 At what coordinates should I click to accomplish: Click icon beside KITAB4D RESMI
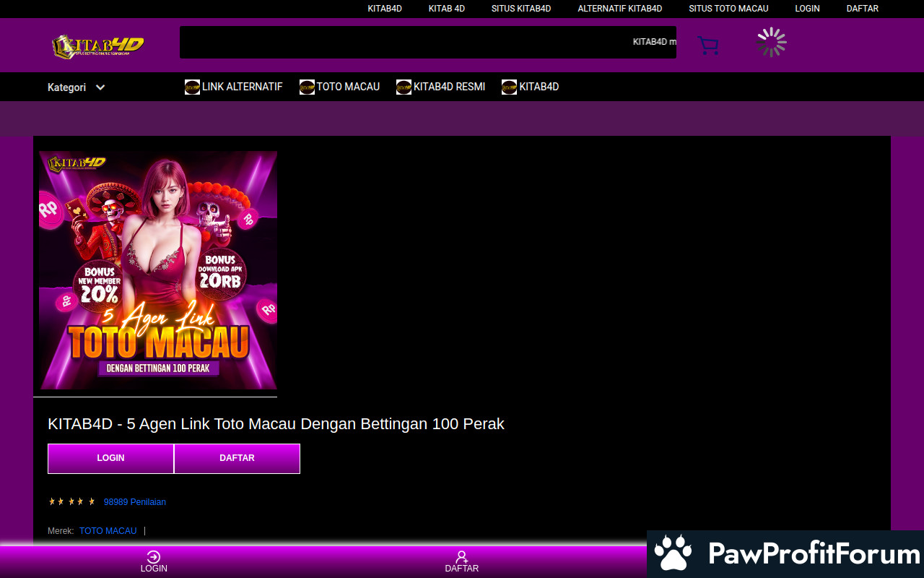coord(404,87)
